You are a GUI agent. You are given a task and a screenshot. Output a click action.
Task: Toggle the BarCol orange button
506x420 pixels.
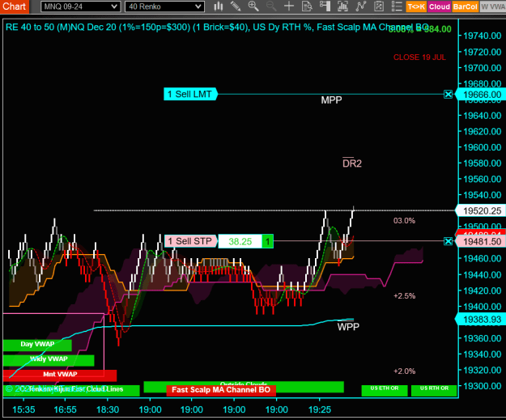(465, 6)
